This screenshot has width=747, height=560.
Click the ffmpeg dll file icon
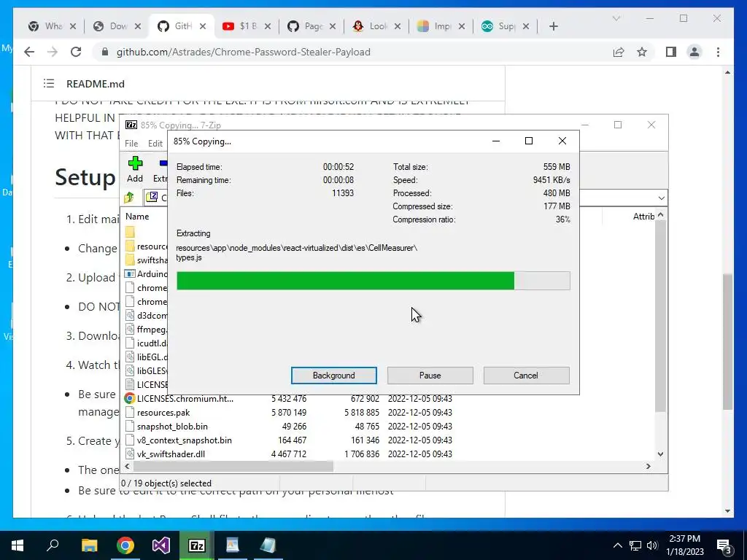[x=130, y=329]
